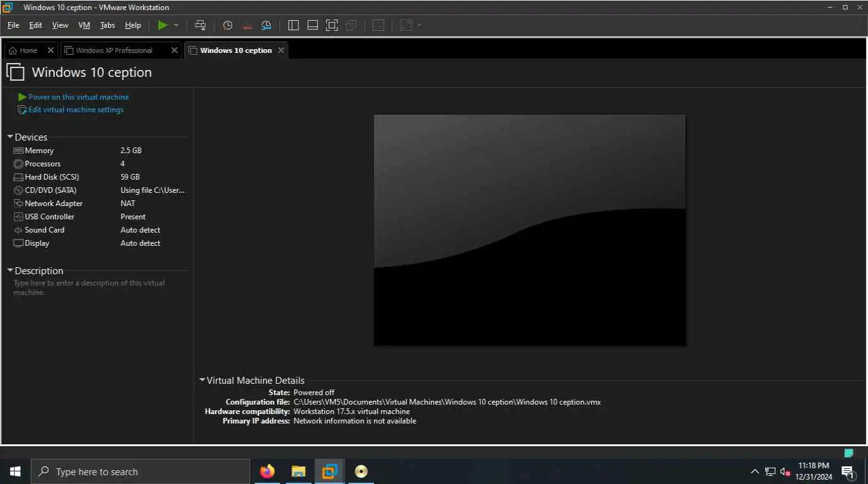The width and height of the screenshot is (868, 484).
Task: Click the Display device icon
Action: tap(18, 243)
